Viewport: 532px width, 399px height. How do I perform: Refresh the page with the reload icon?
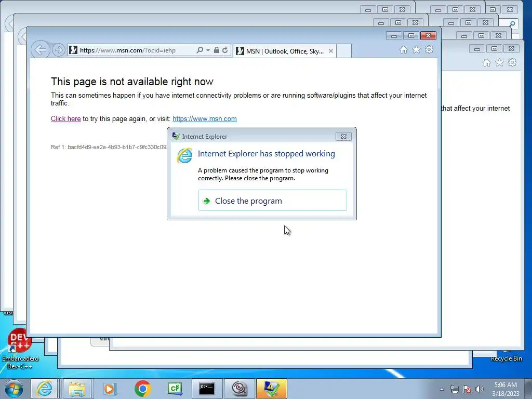click(x=225, y=50)
